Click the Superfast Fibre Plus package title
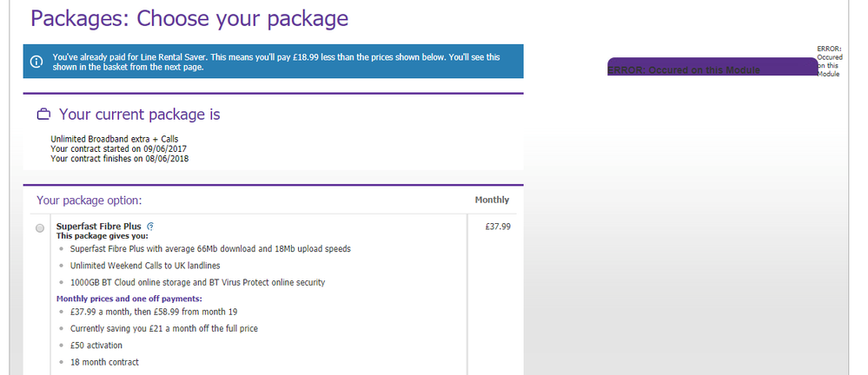Image resolution: width=868 pixels, height=375 pixels. pos(100,226)
